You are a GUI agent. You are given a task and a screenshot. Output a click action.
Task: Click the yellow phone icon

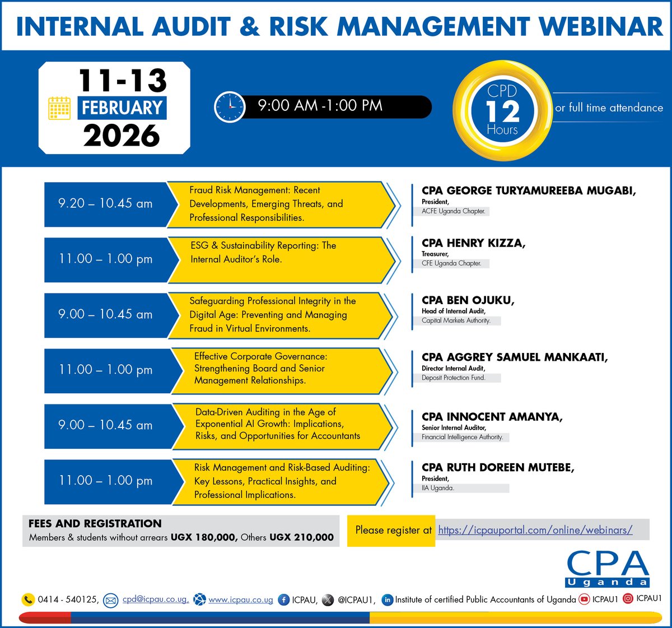(28, 599)
